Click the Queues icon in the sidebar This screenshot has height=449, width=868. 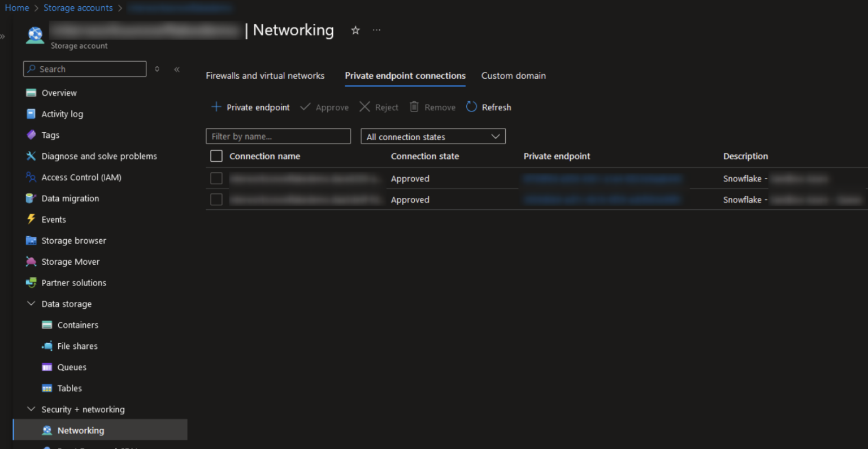point(47,367)
